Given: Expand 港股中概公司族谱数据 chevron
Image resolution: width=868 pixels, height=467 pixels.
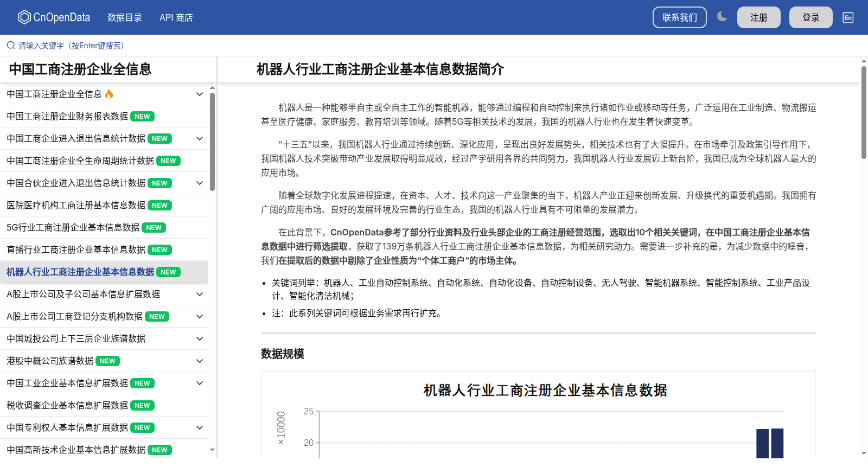Looking at the screenshot, I should pos(200,361).
